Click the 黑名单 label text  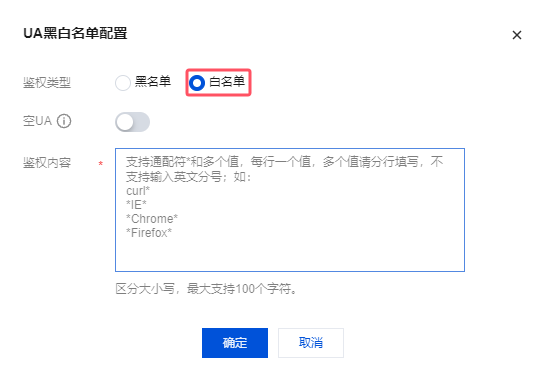point(153,82)
